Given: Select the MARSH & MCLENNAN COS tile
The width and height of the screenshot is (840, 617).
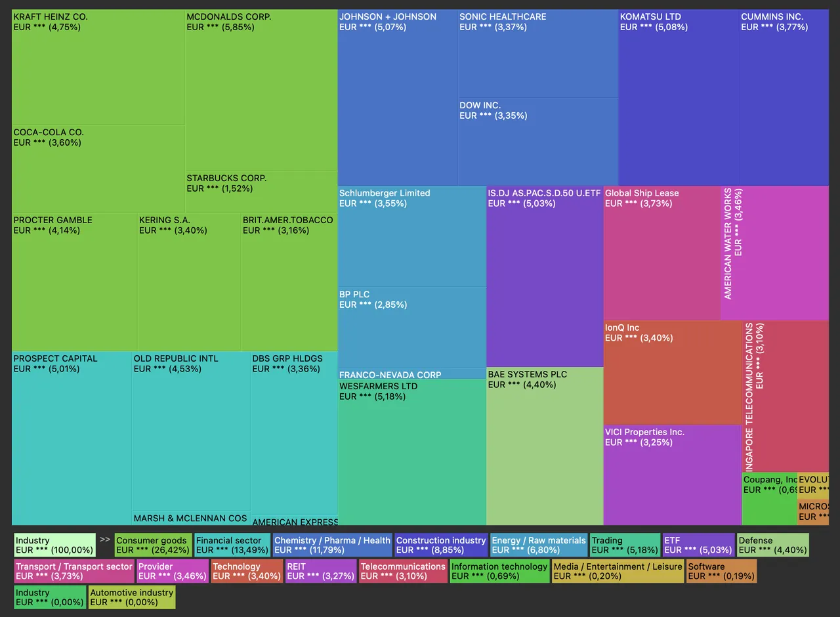Looking at the screenshot, I should click(x=191, y=518).
